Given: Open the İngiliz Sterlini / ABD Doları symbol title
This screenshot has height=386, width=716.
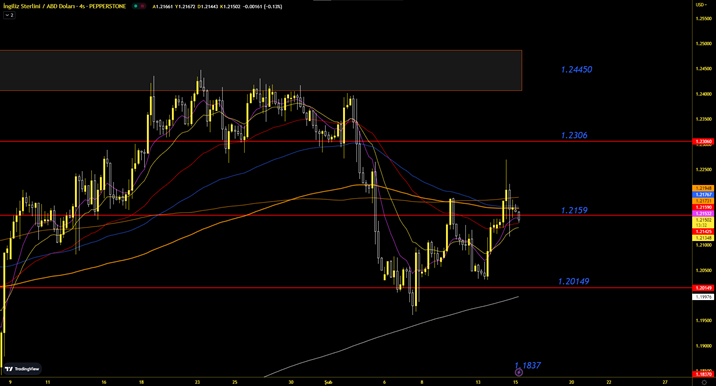Looking at the screenshot, I should [64, 6].
